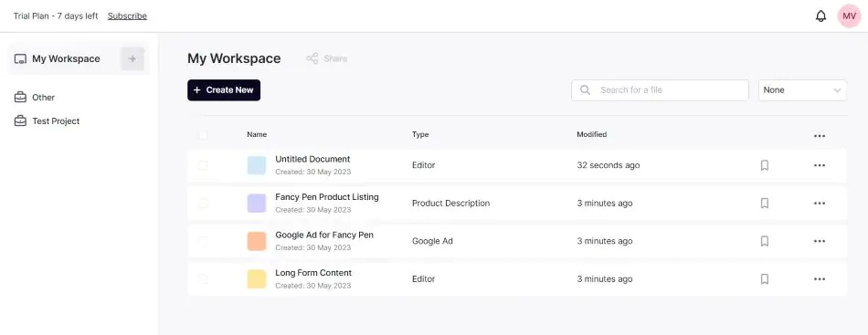
Task: Click the Google Ad type cell
Action: pos(432,241)
